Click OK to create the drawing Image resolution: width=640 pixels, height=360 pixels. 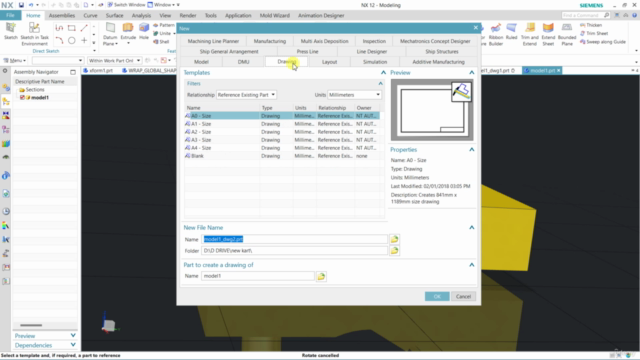click(x=437, y=296)
